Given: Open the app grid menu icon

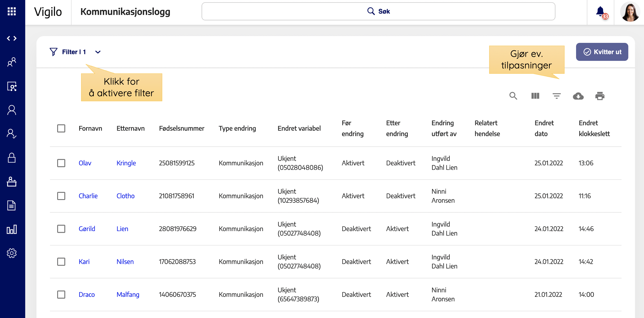Looking at the screenshot, I should click(12, 12).
